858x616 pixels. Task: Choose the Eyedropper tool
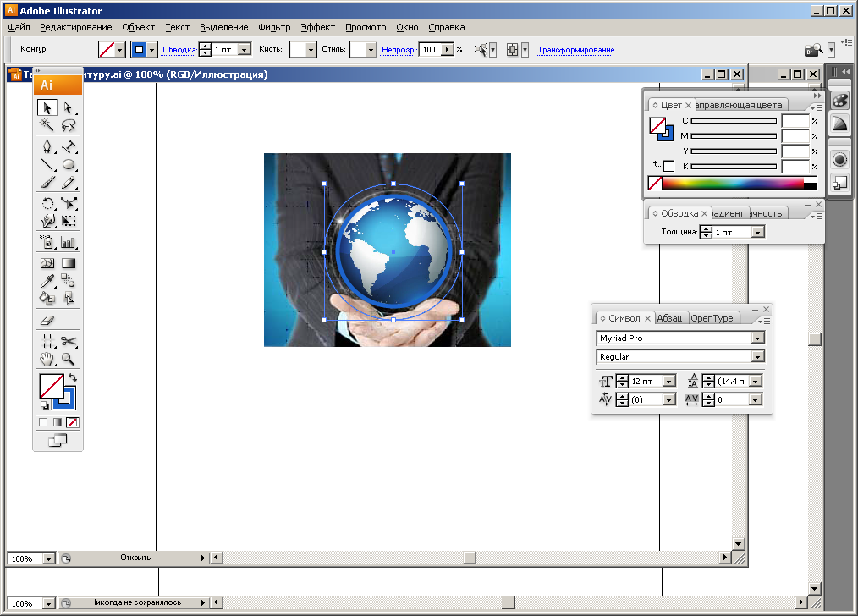(x=47, y=281)
